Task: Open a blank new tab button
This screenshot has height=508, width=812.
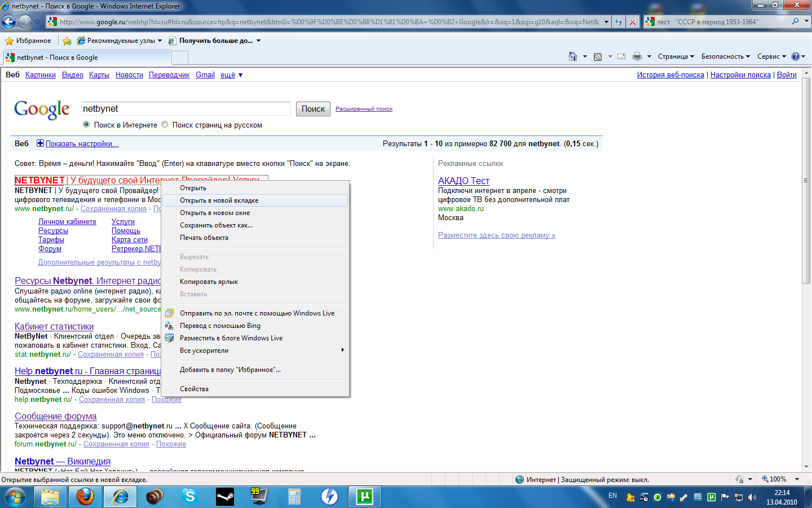Action: pyautogui.click(x=179, y=58)
